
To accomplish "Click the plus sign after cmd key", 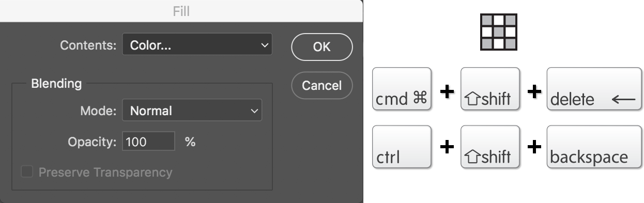I will point(446,92).
